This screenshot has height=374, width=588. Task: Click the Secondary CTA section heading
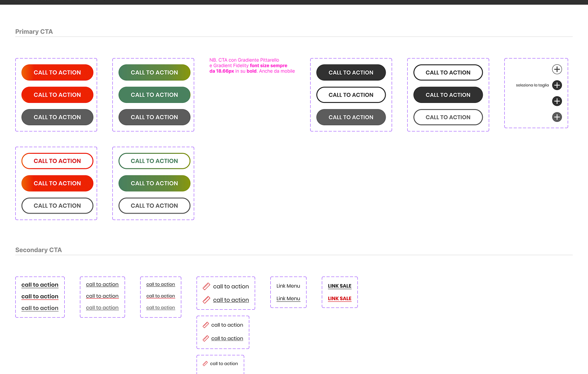point(39,250)
